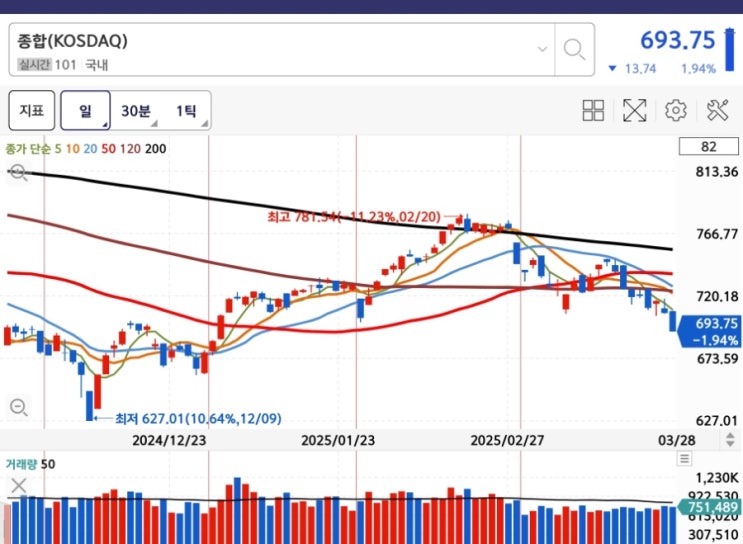
Task: Expand chart to fullscreen with arrows icon
Action: (634, 110)
